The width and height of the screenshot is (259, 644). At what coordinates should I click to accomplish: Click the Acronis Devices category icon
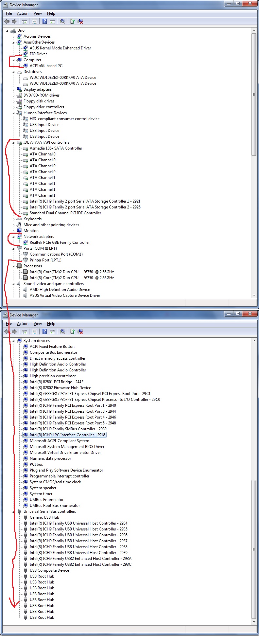[19, 36]
